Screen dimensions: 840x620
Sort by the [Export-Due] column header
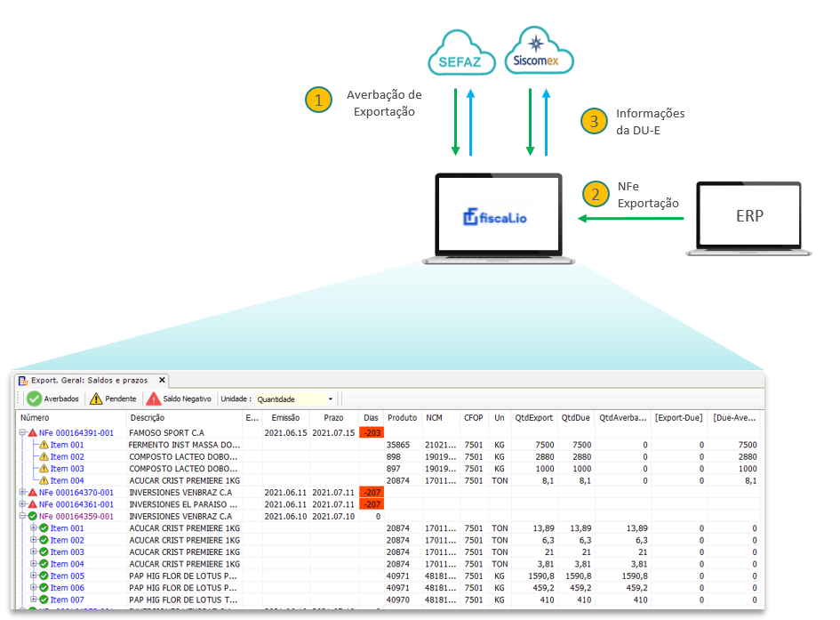pos(679,417)
